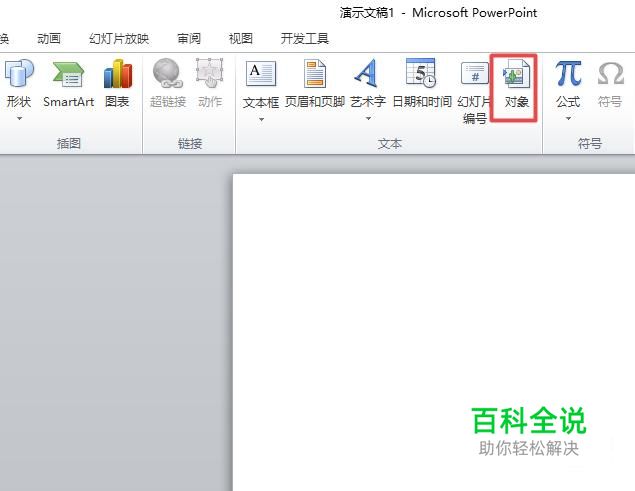Screen dimensions: 635x491
Task: Open the Developer (开发工具) tab
Action: (x=305, y=38)
